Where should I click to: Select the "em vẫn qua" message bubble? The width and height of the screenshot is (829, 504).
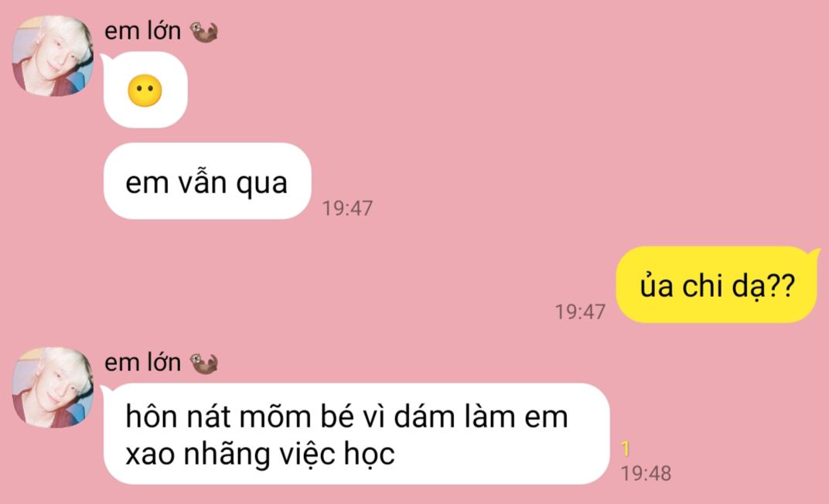tap(206, 181)
